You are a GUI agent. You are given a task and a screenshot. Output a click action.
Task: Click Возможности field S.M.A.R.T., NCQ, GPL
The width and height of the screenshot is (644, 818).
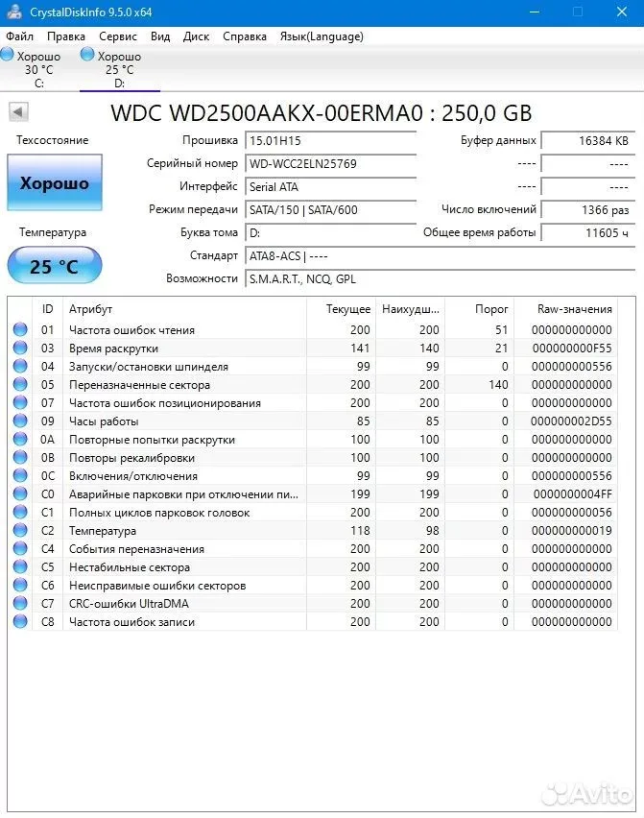(x=440, y=278)
